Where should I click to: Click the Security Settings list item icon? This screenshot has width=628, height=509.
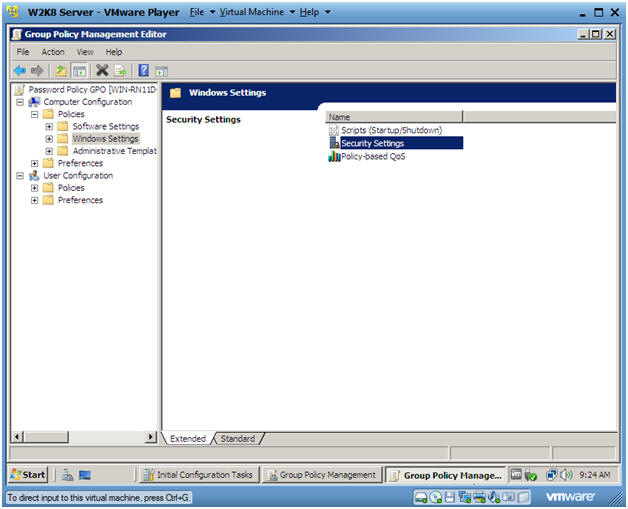334,143
